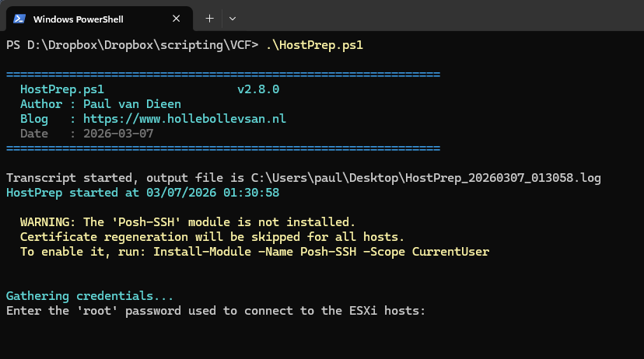Click the root password prompt line

click(215, 311)
